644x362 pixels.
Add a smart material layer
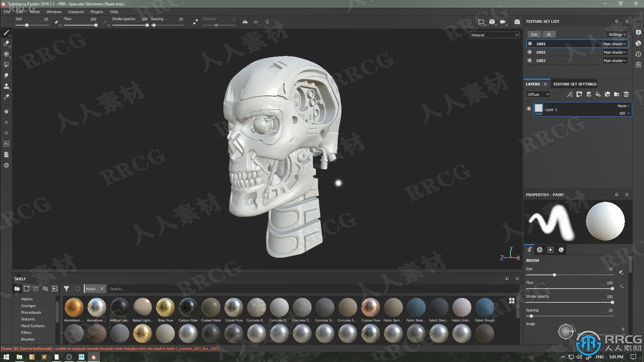(607, 95)
